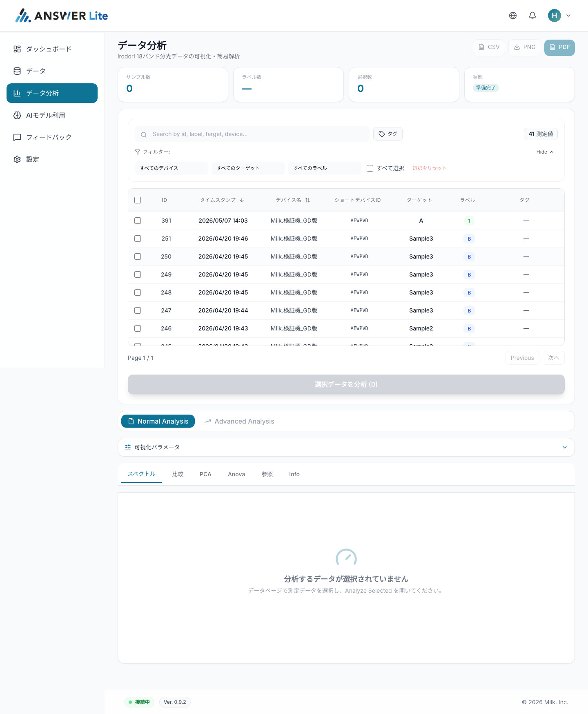
Task: Select row 391 checkbox
Action: [138, 221]
